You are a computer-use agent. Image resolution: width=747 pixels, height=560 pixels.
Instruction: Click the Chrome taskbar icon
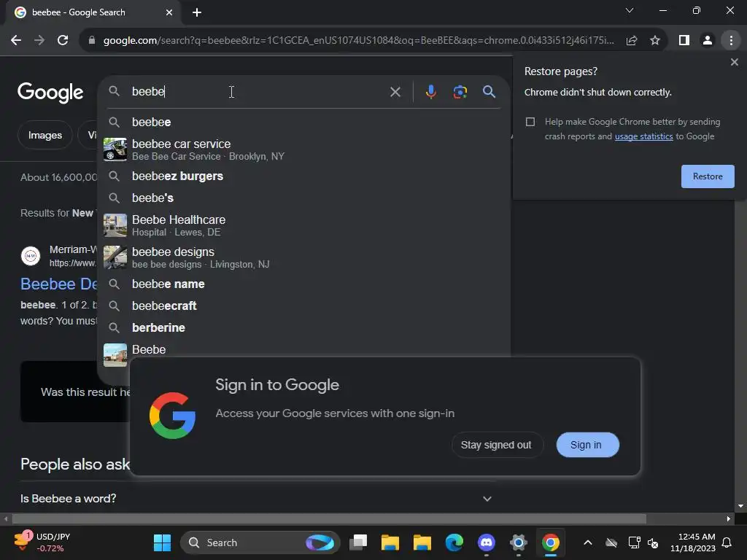(550, 542)
